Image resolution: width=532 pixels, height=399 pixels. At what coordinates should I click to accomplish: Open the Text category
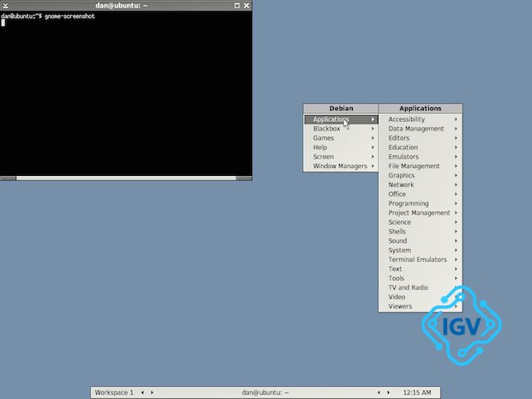pos(420,269)
